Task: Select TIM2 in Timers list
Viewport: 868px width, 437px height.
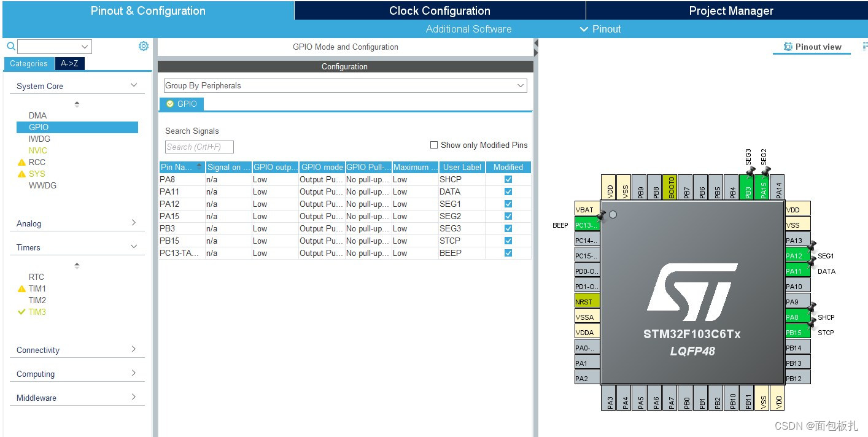Action: (x=37, y=300)
